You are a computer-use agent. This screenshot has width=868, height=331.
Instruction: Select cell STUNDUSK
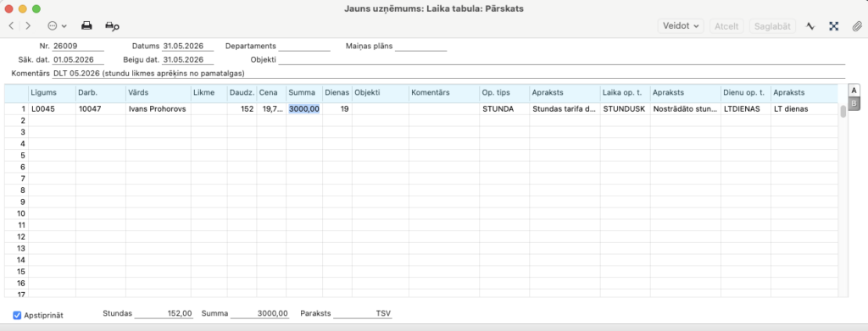(x=625, y=109)
